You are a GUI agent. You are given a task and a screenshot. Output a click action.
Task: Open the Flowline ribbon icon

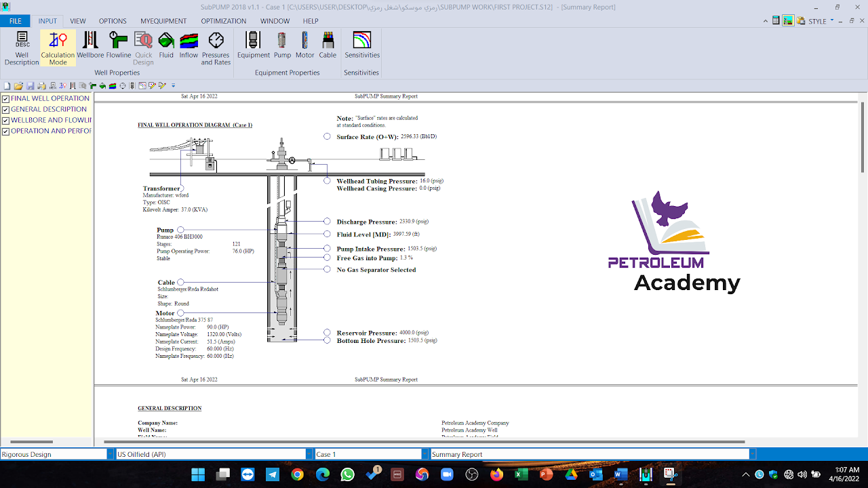118,45
